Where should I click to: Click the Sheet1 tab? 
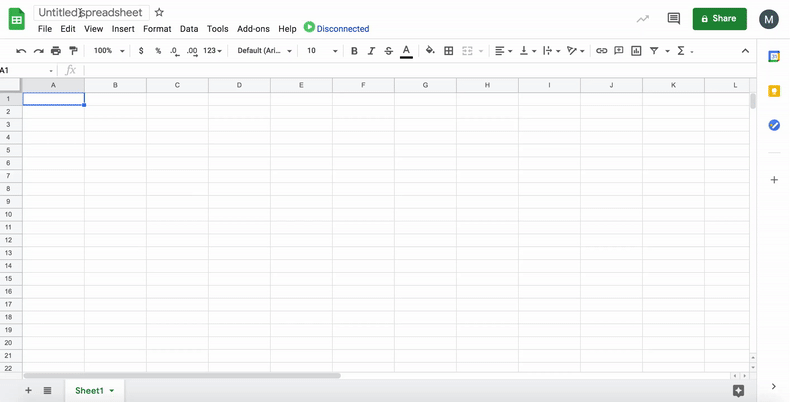[x=89, y=390]
